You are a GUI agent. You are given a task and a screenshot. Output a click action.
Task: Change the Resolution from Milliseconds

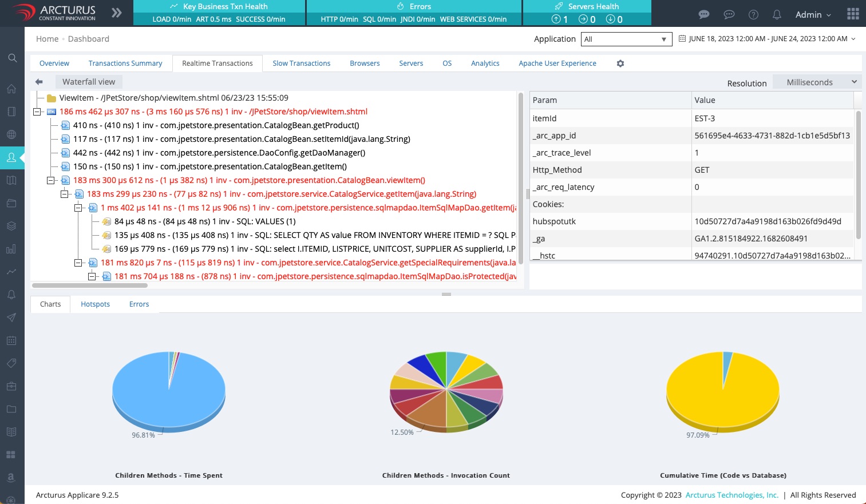tap(817, 82)
